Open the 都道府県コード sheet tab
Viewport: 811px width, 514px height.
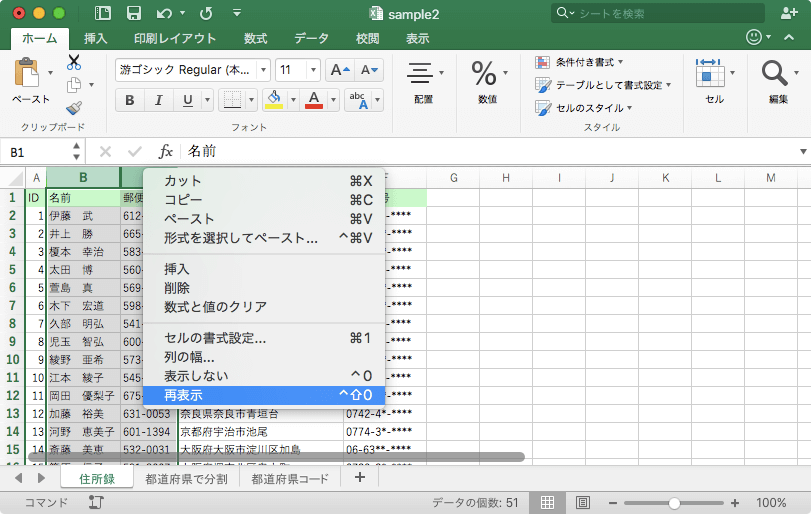290,478
